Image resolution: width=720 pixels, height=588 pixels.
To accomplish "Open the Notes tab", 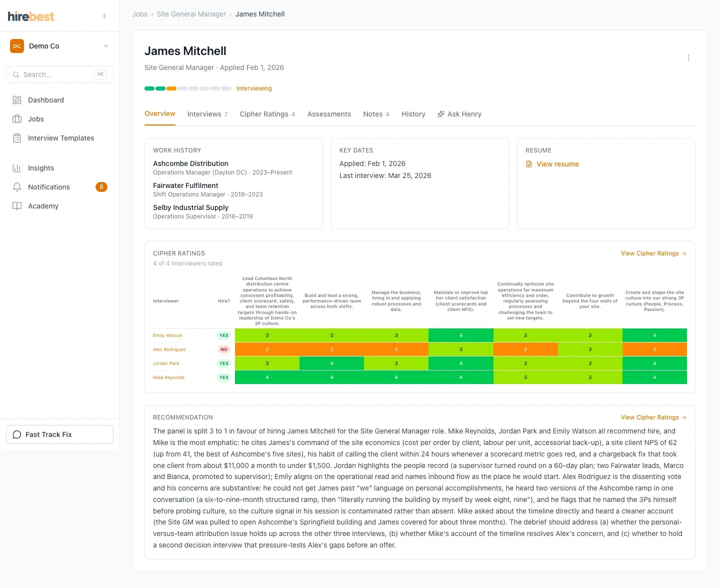I will click(x=376, y=114).
